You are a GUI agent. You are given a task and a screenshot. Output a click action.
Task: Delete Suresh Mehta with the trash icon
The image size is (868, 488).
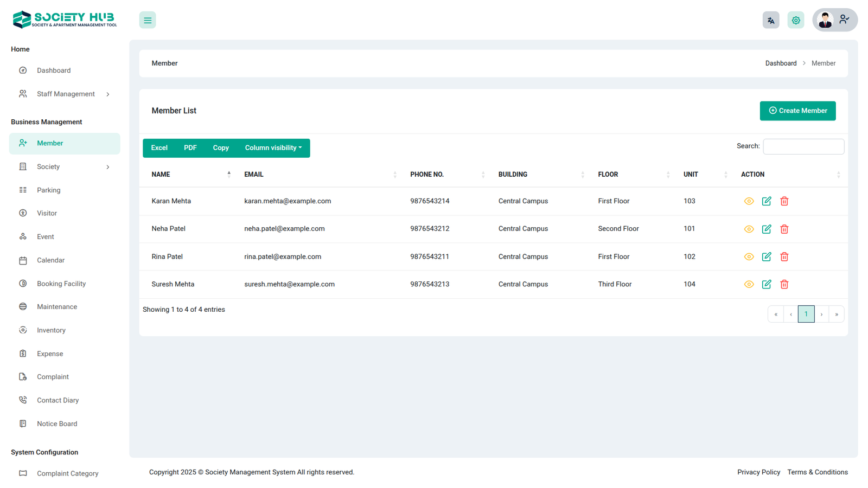click(784, 285)
